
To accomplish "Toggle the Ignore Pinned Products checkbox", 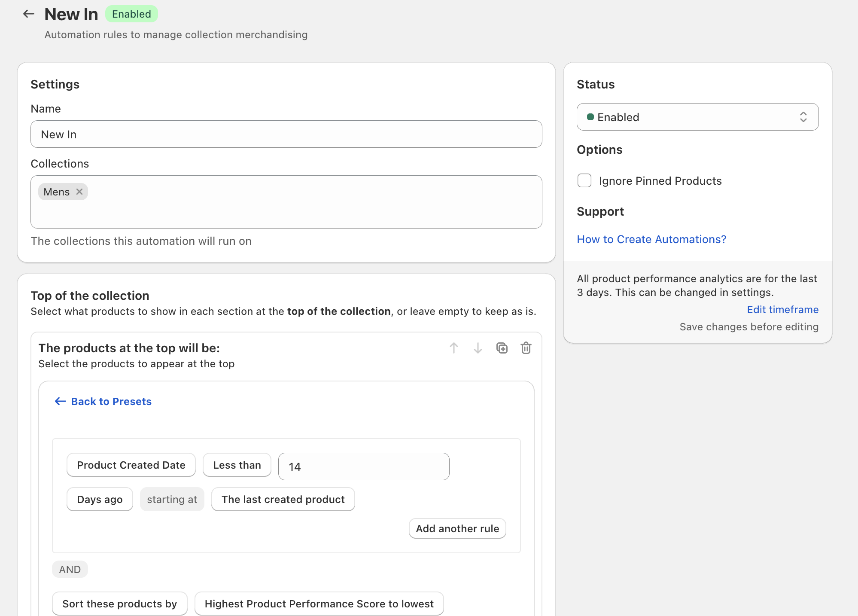I will tap(584, 180).
